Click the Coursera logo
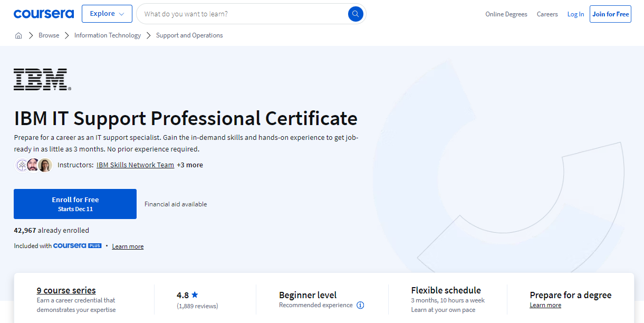 44,14
